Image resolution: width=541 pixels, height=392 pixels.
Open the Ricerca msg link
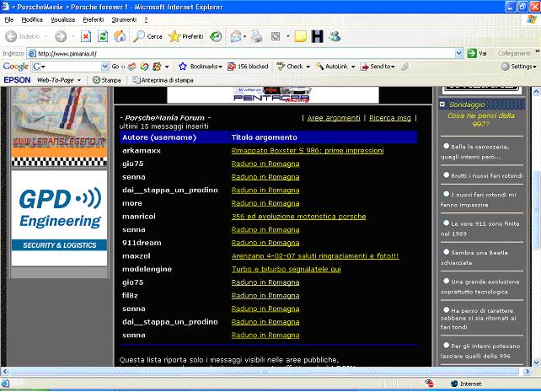pos(390,118)
